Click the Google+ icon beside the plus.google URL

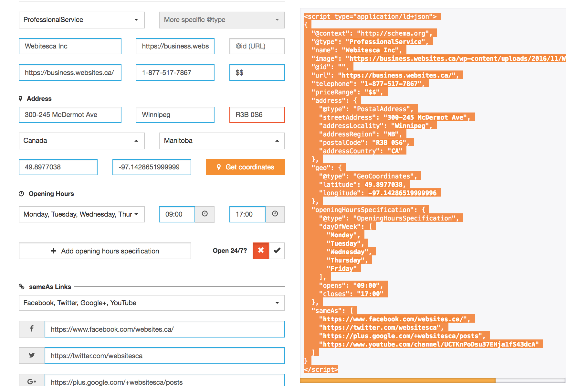[32, 381]
